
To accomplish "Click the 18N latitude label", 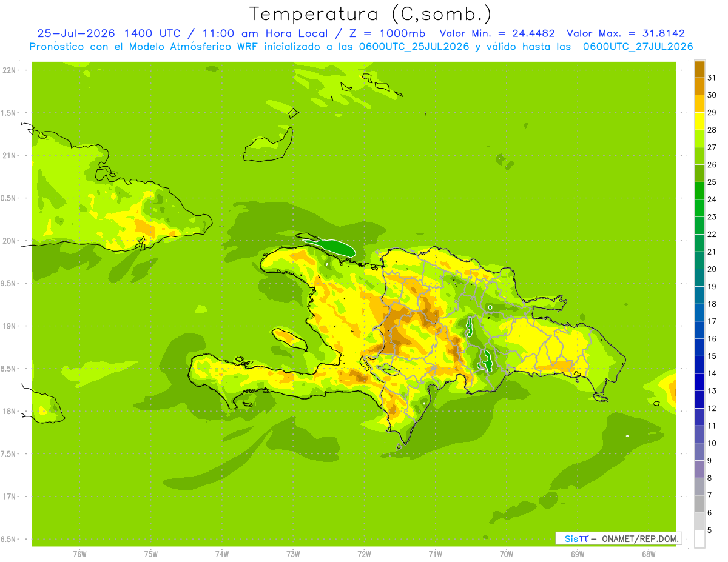I will pos(9,412).
